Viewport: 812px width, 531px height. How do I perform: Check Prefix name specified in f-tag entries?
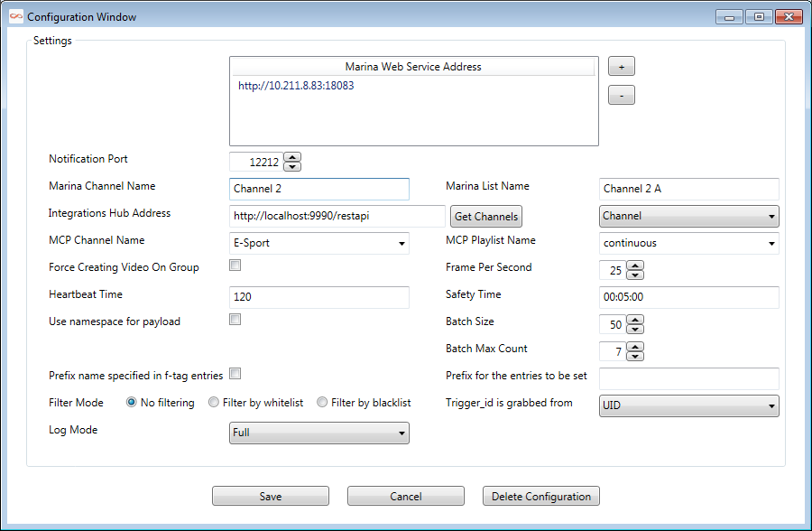(x=235, y=374)
